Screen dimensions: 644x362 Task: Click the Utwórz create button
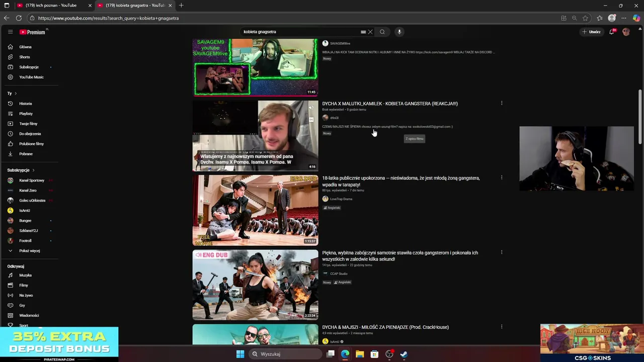point(591,32)
